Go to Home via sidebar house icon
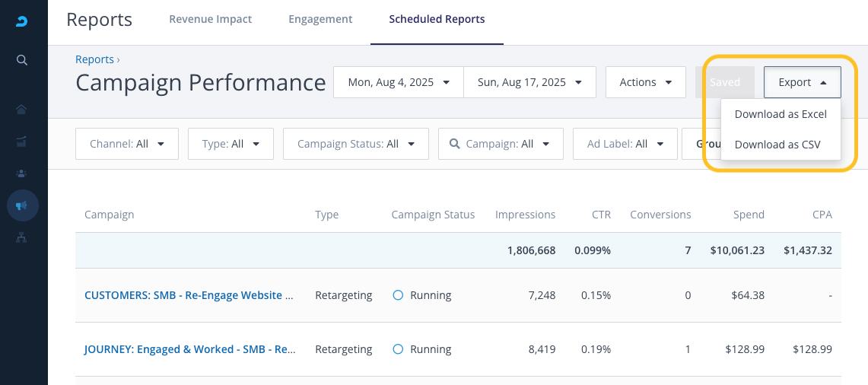The image size is (868, 385). (x=21, y=109)
